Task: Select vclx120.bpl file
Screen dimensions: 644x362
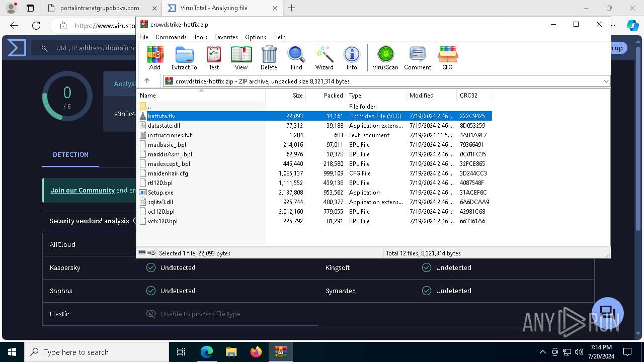Action: pyautogui.click(x=314, y=221)
